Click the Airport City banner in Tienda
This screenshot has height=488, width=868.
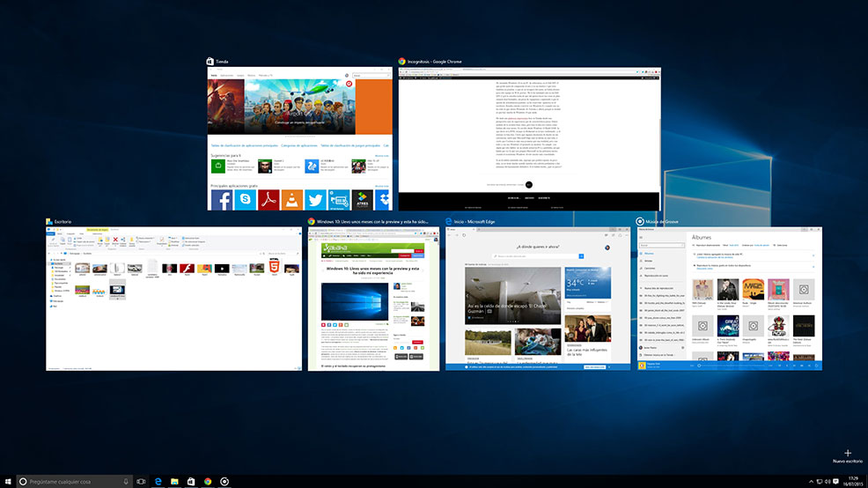tap(299, 107)
